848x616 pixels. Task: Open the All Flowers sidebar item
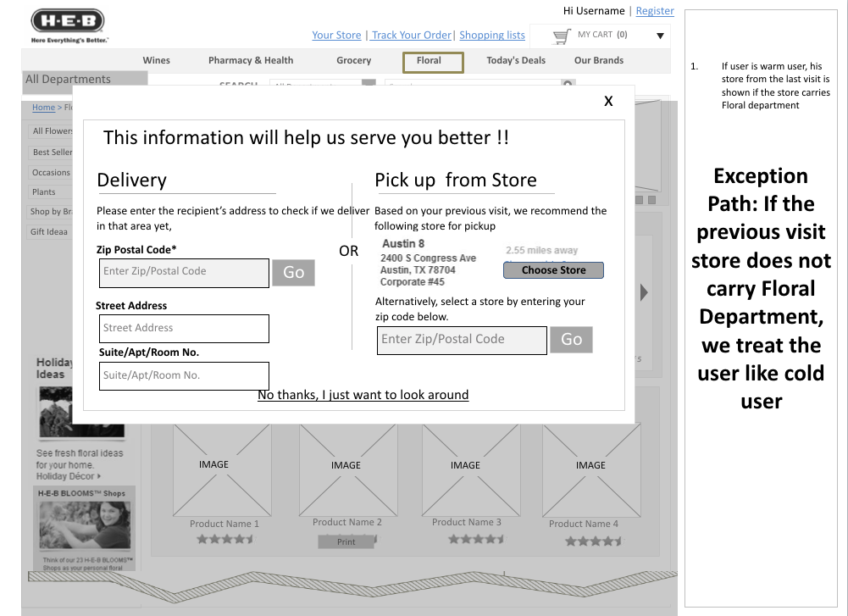coord(50,130)
